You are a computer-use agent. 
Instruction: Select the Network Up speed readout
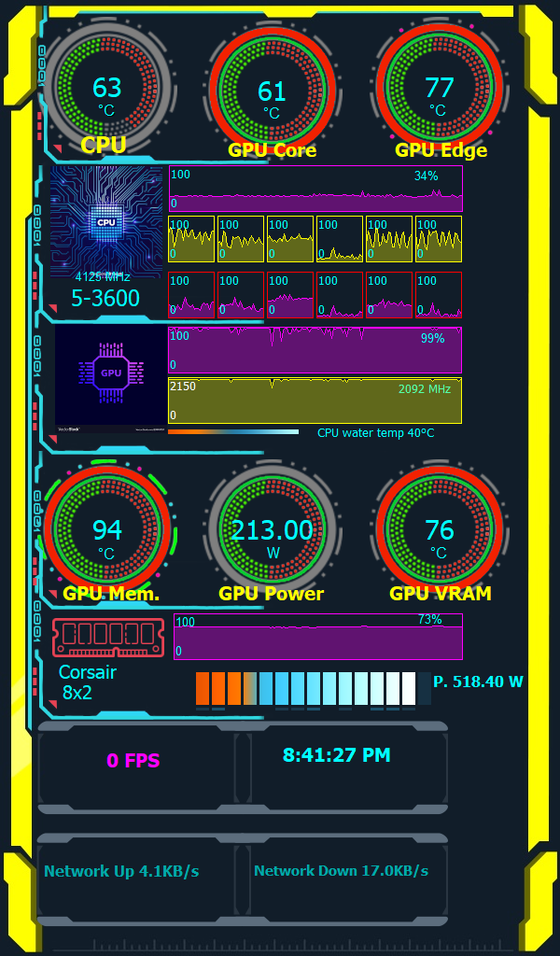coord(121,871)
